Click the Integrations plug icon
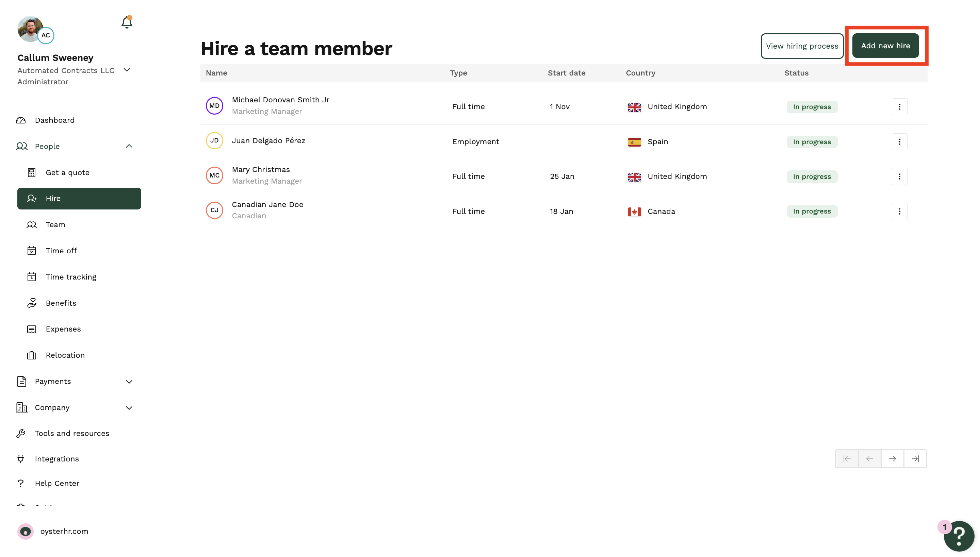Screen dimensions: 980x557 click(x=21, y=459)
